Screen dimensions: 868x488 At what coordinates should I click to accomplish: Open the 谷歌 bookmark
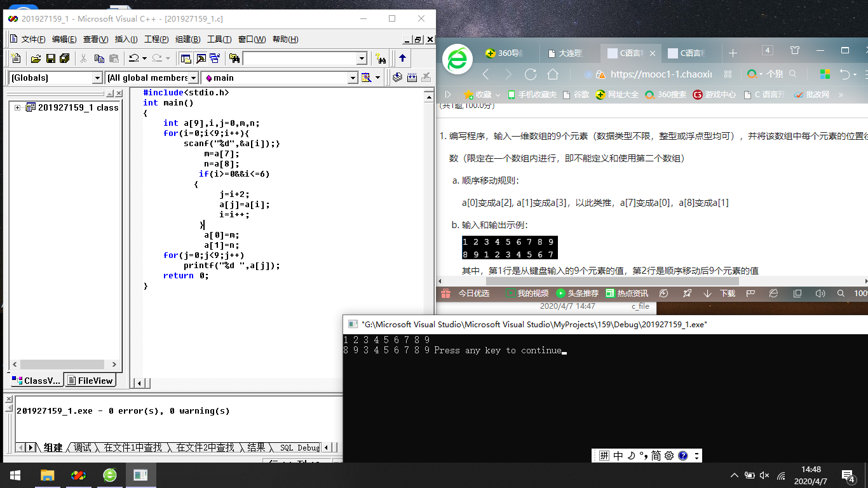click(x=576, y=95)
